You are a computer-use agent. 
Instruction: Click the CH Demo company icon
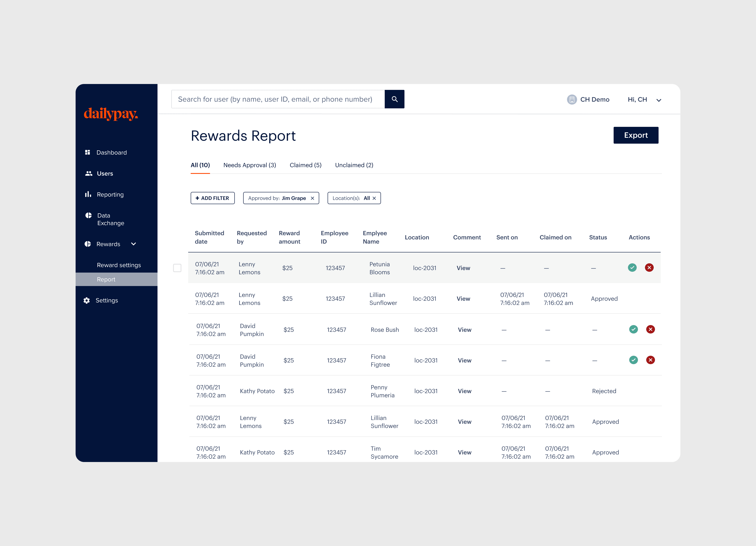(572, 99)
